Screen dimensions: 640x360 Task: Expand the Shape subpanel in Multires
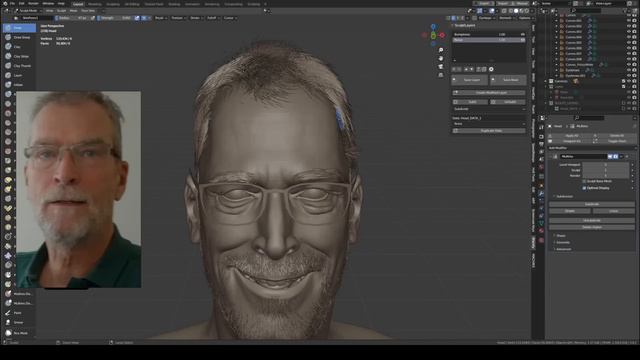[561, 236]
